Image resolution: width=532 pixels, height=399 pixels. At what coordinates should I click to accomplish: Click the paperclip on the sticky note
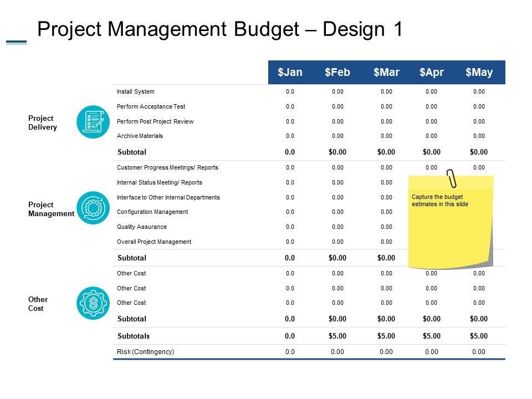click(453, 178)
